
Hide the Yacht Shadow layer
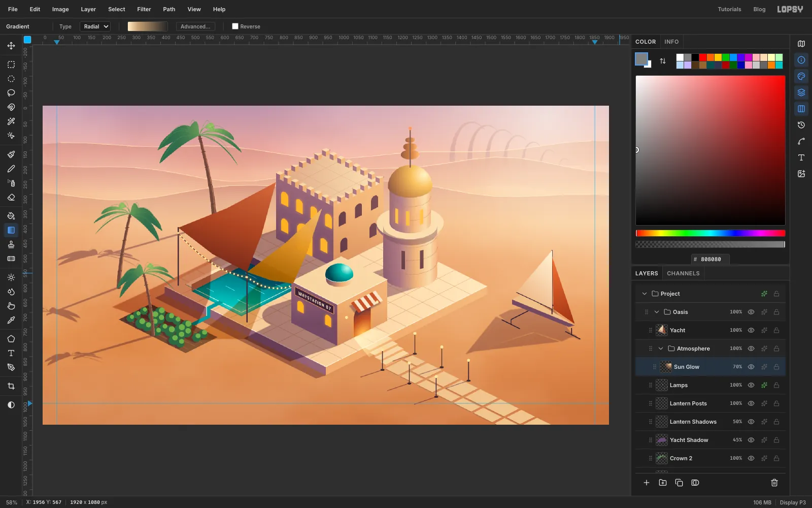pos(751,440)
